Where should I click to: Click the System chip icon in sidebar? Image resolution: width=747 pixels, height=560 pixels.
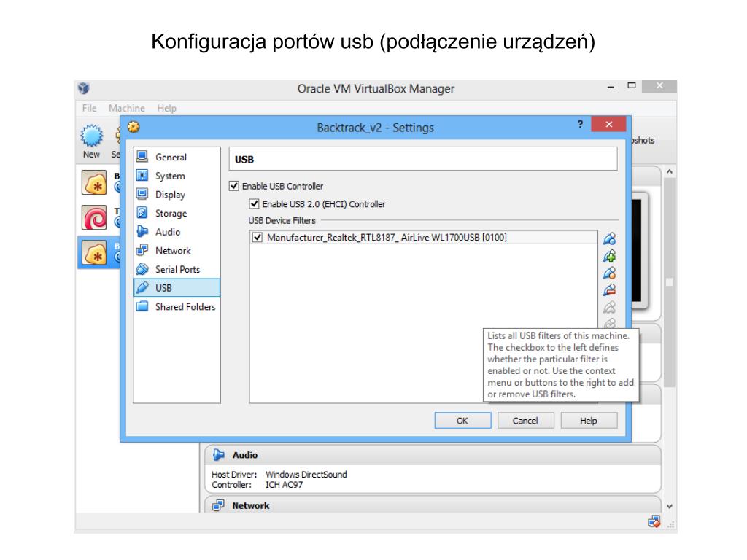[x=142, y=175]
